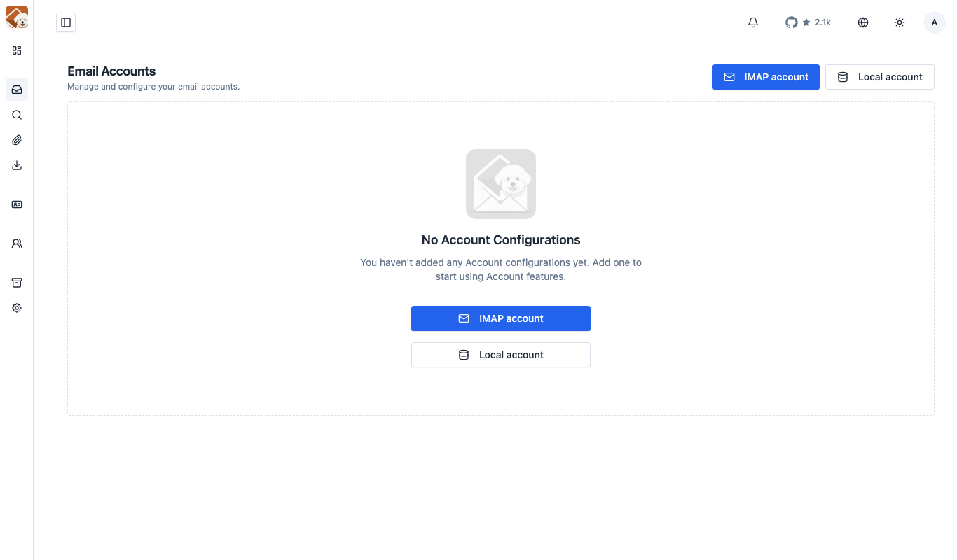Open the app logo home link

point(17,17)
